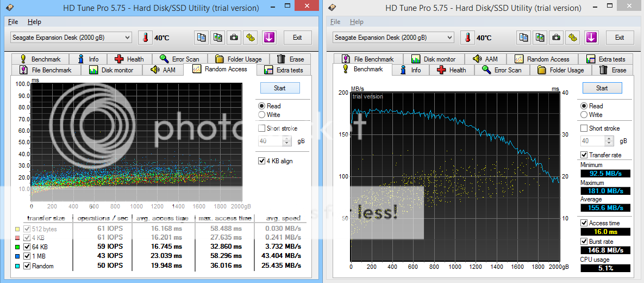Toggle Short stroke checkbox in left window
The height and width of the screenshot is (283, 644).
tap(261, 128)
